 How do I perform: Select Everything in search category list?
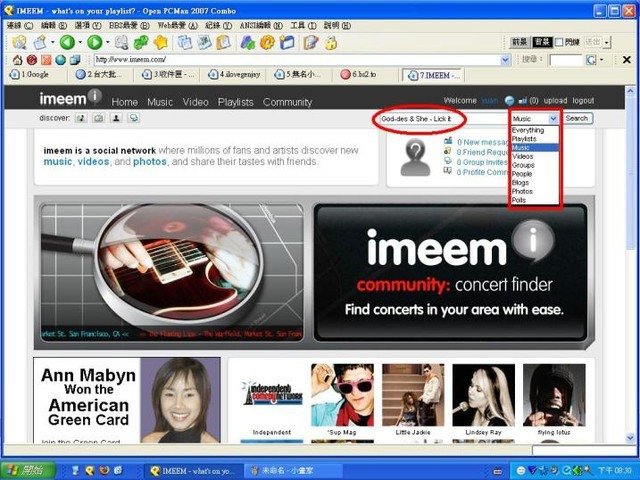(x=535, y=130)
